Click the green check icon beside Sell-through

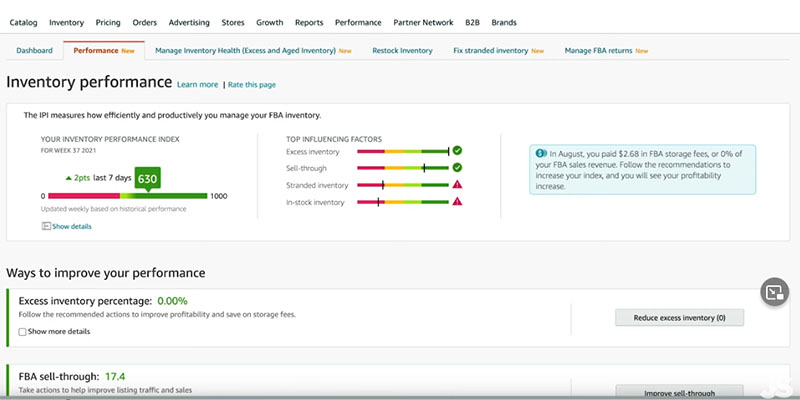pos(457,168)
